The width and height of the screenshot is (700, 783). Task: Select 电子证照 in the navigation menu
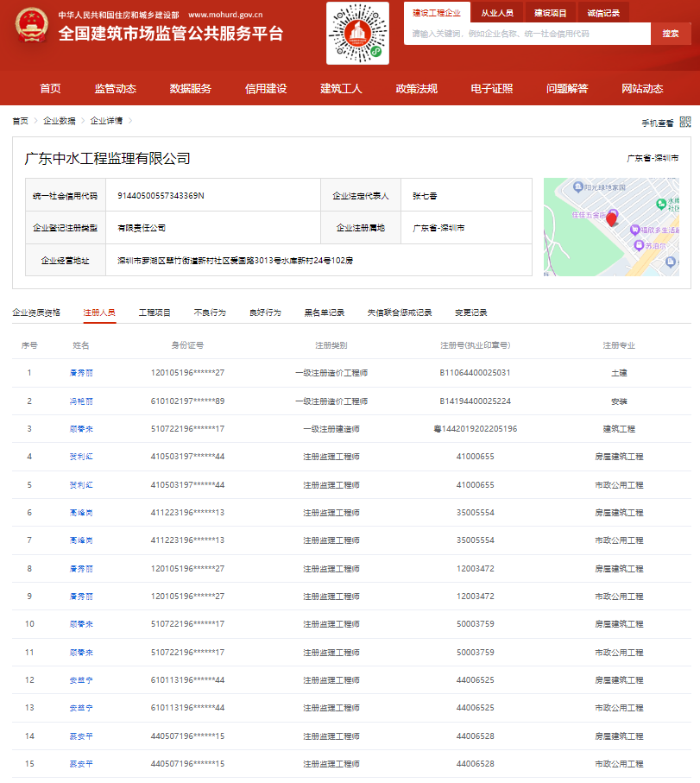pyautogui.click(x=489, y=88)
